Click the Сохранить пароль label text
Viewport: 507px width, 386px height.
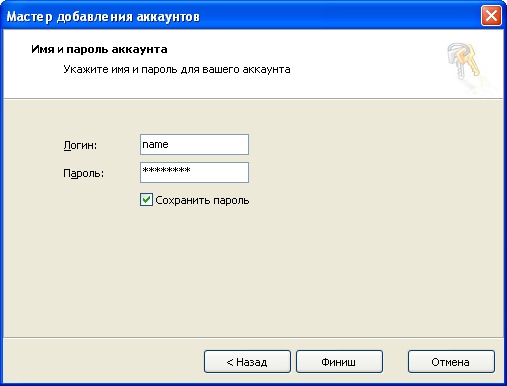(x=202, y=200)
